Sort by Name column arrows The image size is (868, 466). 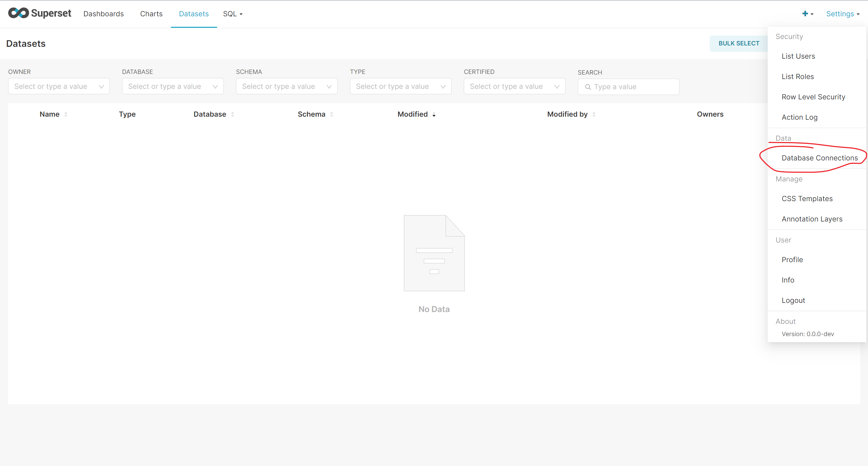(66, 114)
